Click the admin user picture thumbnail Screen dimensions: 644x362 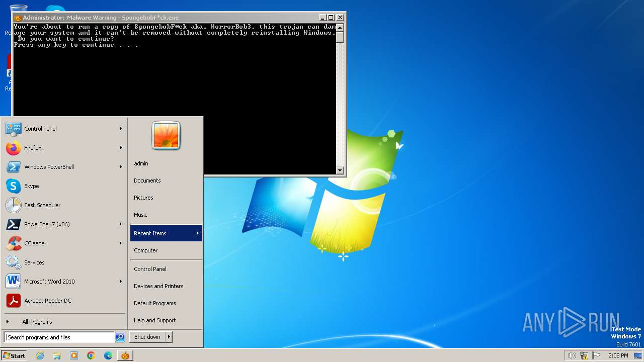[x=166, y=135]
